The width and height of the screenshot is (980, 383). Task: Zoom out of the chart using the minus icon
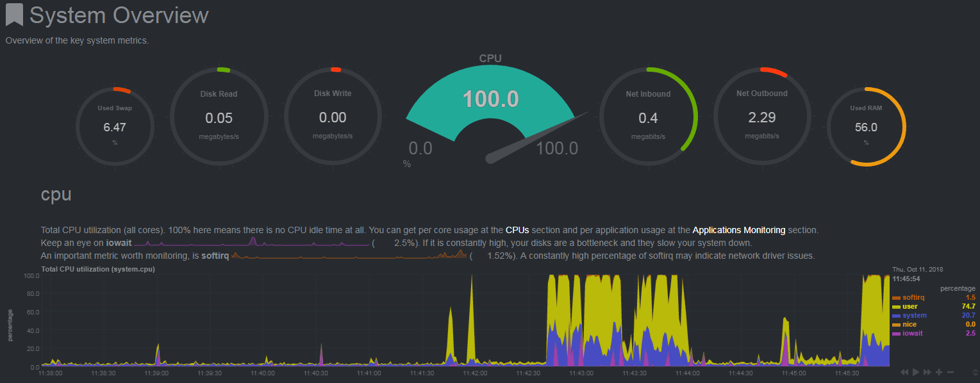coord(951,372)
